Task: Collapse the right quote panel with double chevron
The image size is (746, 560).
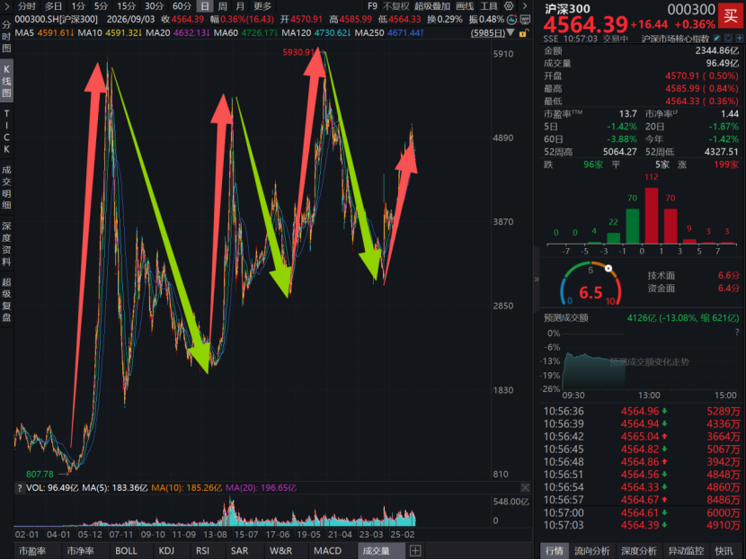Action: pos(537,280)
